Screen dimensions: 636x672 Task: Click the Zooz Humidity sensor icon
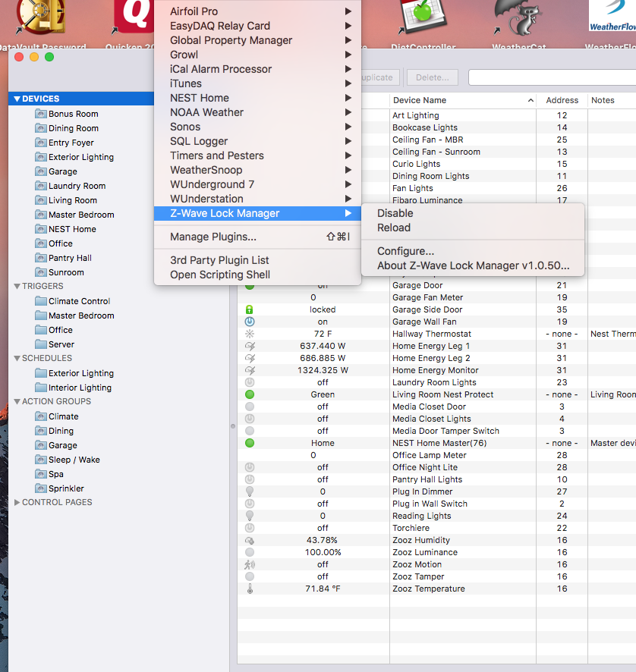pyautogui.click(x=250, y=541)
